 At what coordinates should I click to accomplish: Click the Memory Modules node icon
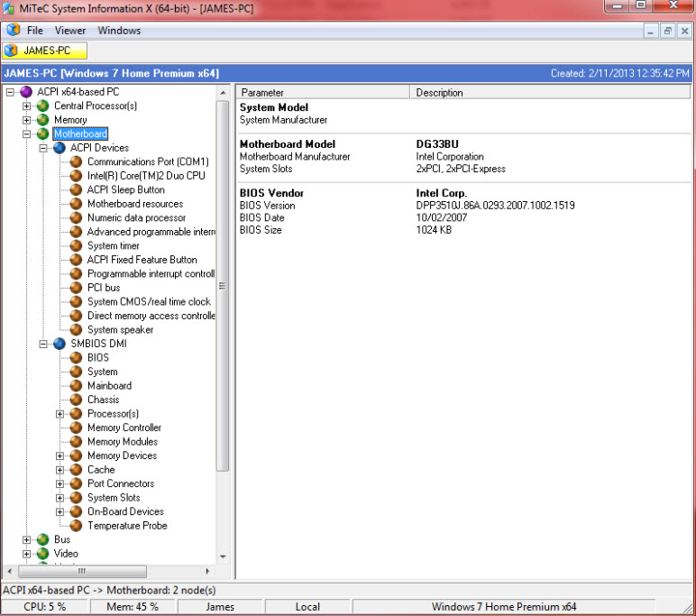click(x=77, y=442)
